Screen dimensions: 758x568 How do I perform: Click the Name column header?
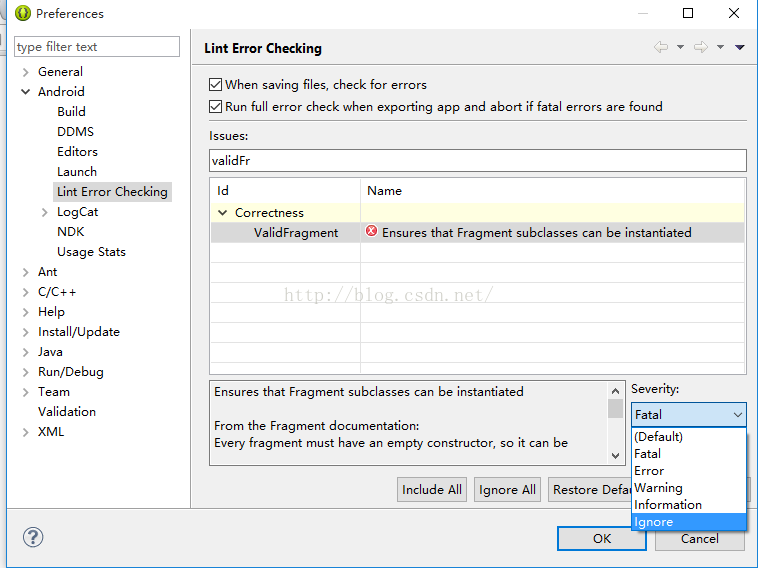click(x=553, y=190)
